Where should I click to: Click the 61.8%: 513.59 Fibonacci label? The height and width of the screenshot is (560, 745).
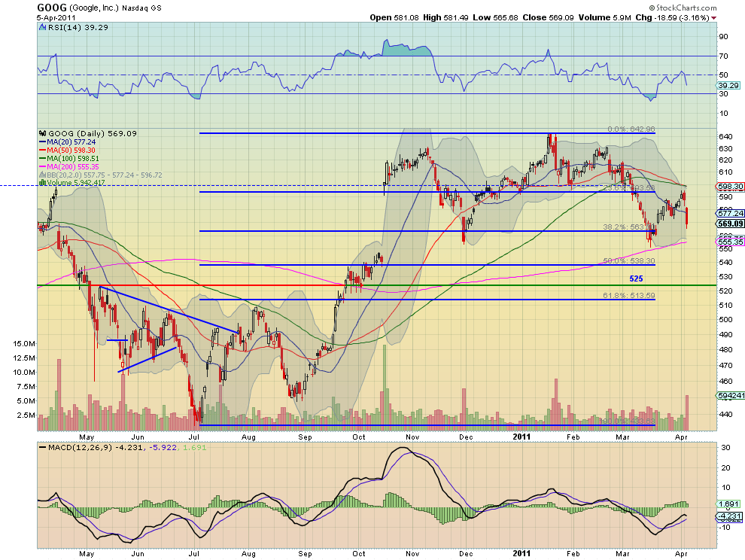pos(629,296)
